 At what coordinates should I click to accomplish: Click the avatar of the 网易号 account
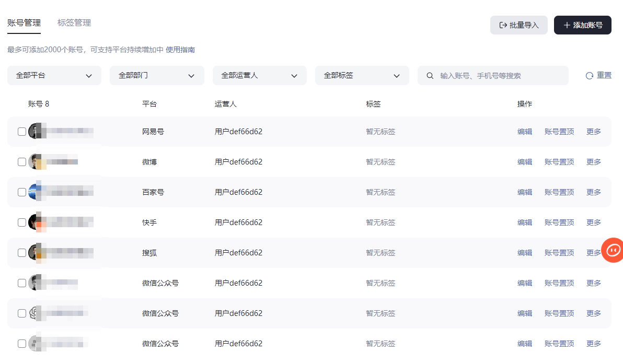(x=34, y=132)
